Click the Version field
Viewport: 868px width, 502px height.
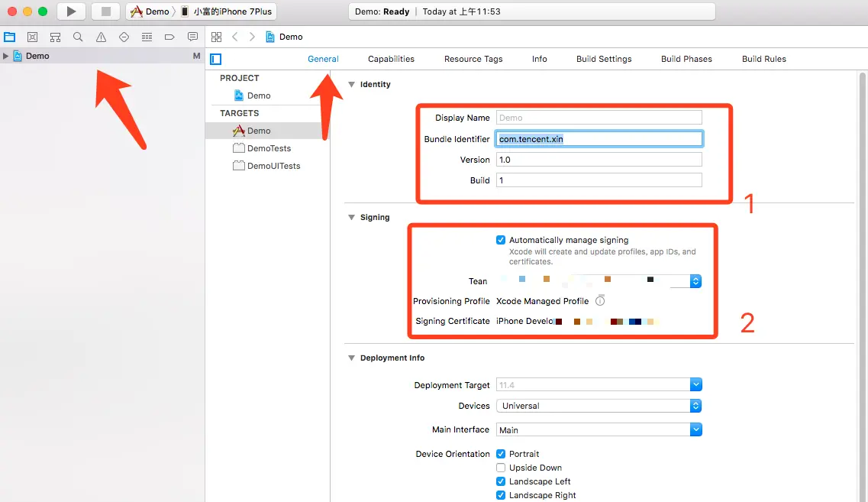[599, 160]
